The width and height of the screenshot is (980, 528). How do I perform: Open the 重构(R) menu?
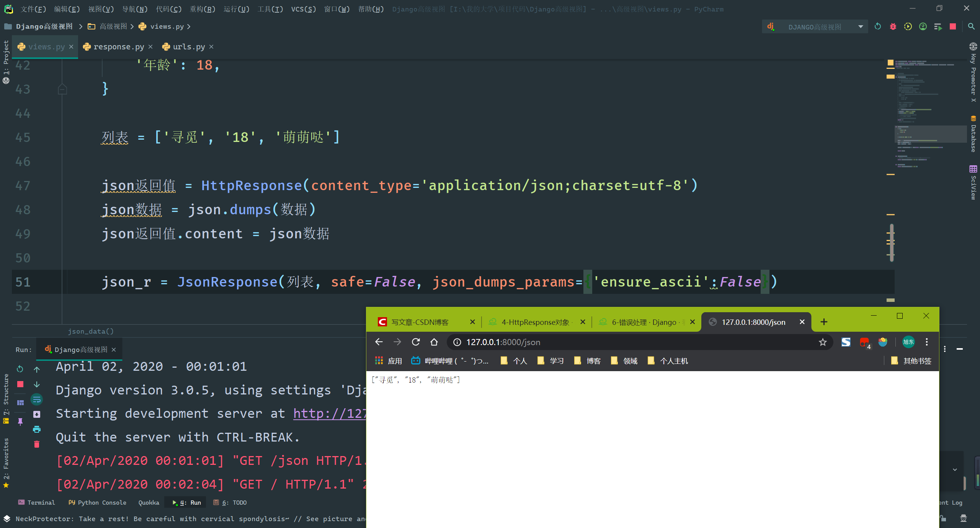202,9
